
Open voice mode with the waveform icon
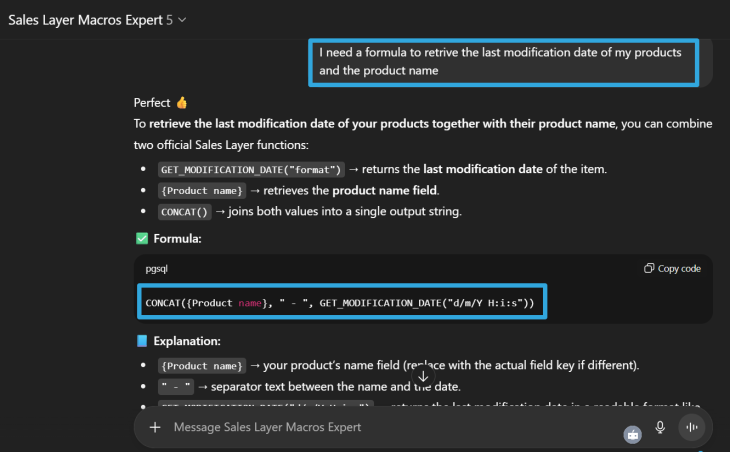691,427
